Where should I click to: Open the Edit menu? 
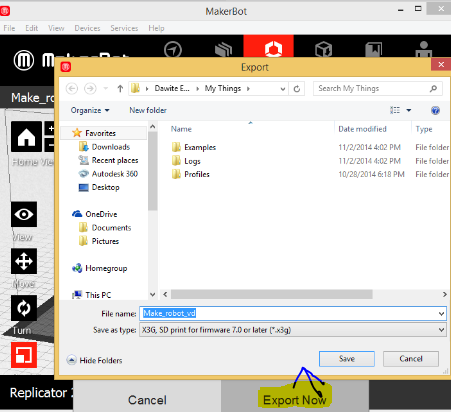[x=32, y=28]
